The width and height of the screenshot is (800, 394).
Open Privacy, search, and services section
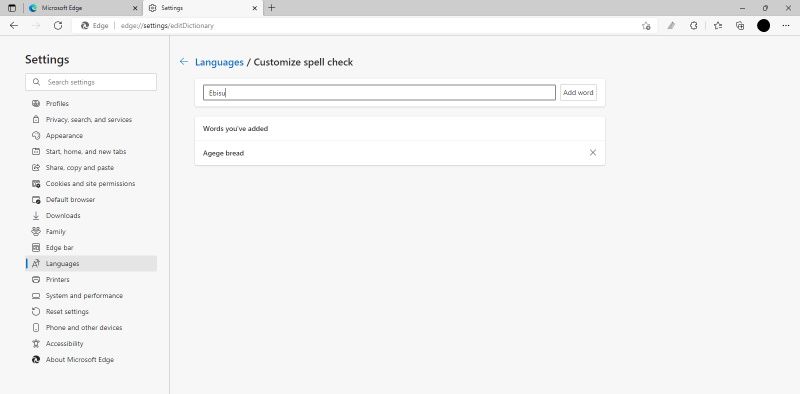point(91,119)
